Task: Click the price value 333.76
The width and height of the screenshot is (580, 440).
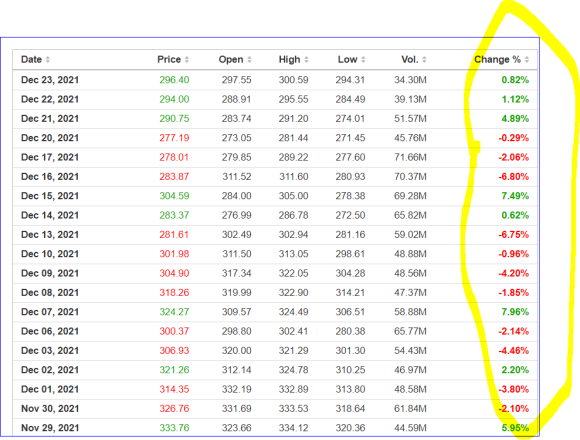Action: [174, 428]
